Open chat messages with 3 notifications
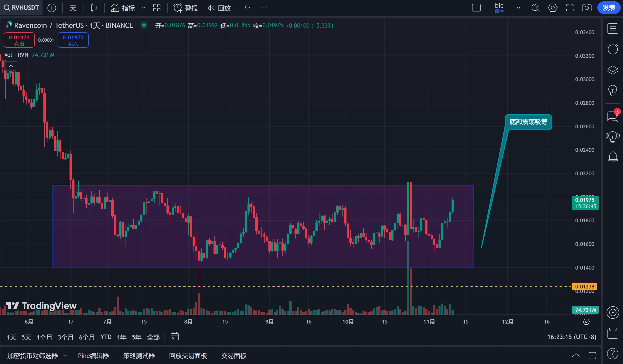623x364 pixels. click(613, 116)
